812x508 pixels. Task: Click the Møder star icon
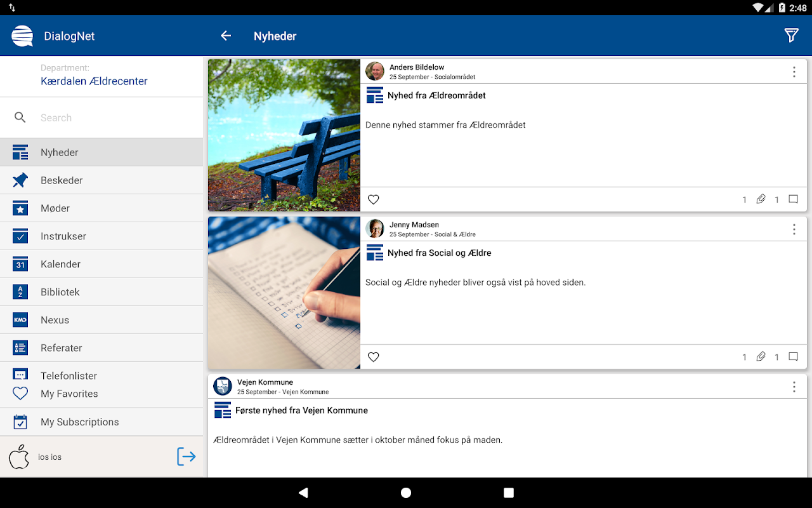[20, 208]
